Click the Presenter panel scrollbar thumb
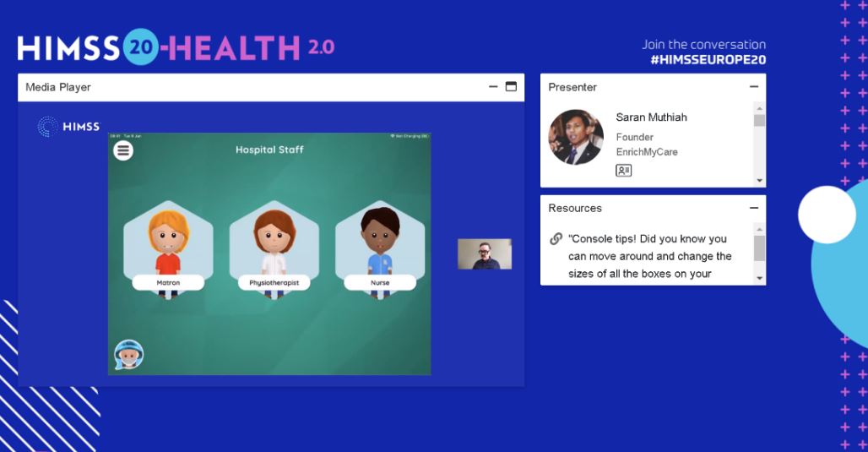Image resolution: width=868 pixels, height=452 pixels. coord(760,120)
